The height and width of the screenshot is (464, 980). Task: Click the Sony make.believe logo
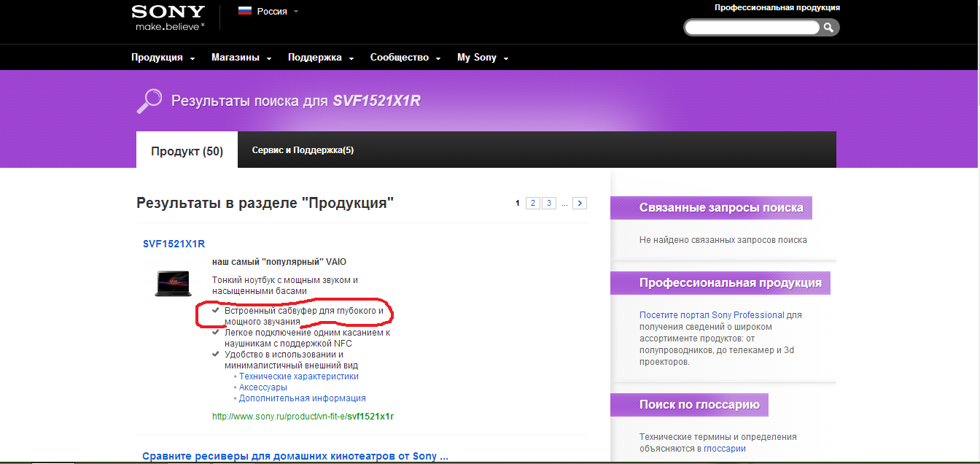(168, 18)
